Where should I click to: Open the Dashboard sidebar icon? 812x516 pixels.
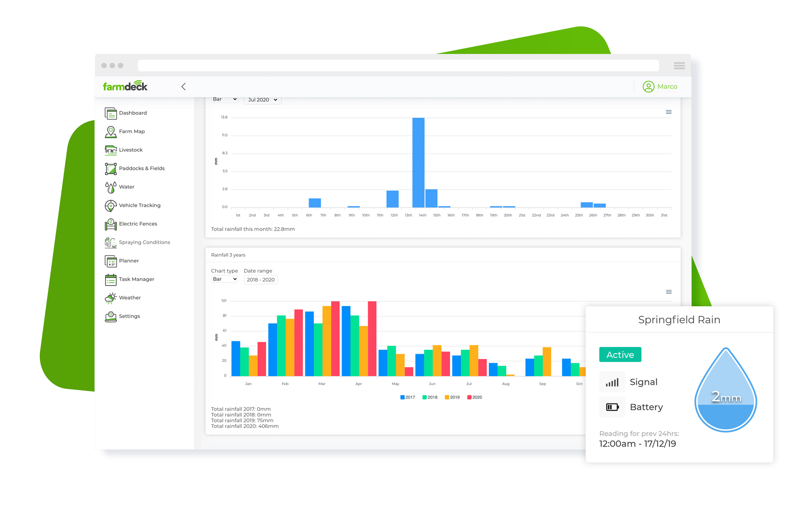point(110,113)
